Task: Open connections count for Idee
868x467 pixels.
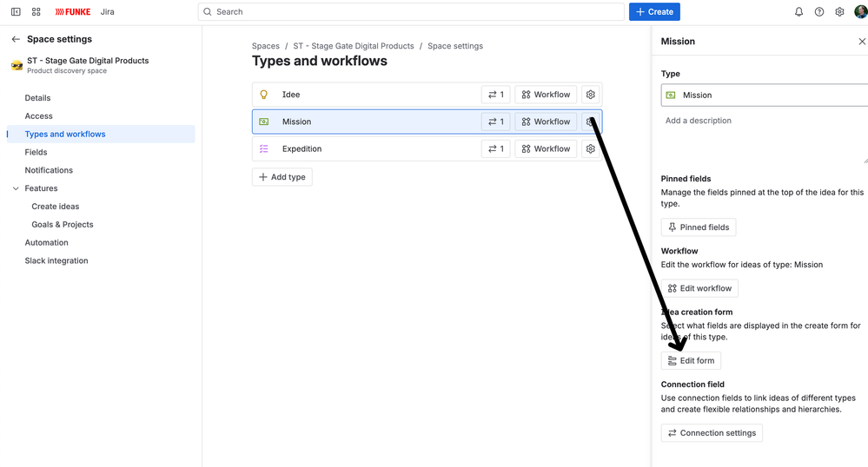Action: pyautogui.click(x=495, y=95)
